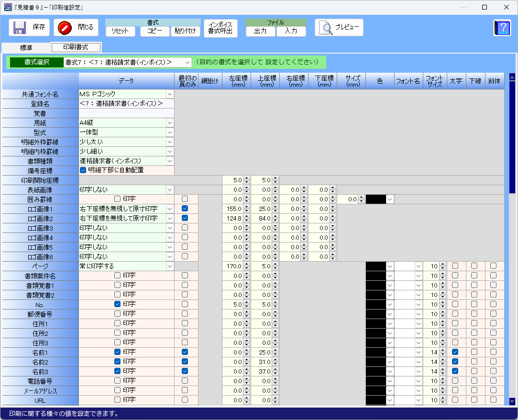518x420 pixels.
Task: Click the 名前1 row color swatch
Action: [x=376, y=353]
